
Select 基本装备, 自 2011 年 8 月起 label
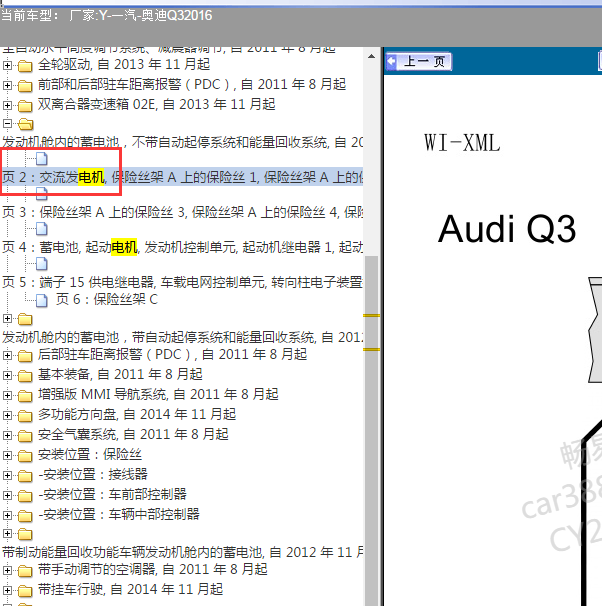tap(120, 374)
